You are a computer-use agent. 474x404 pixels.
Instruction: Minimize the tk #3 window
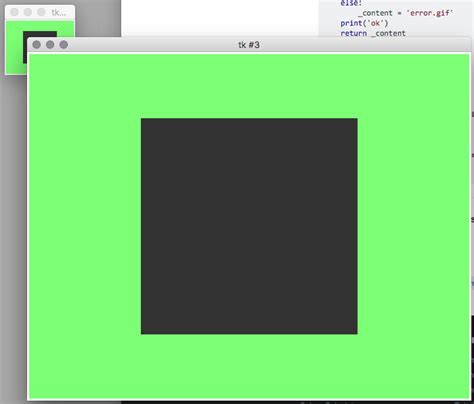coord(50,45)
